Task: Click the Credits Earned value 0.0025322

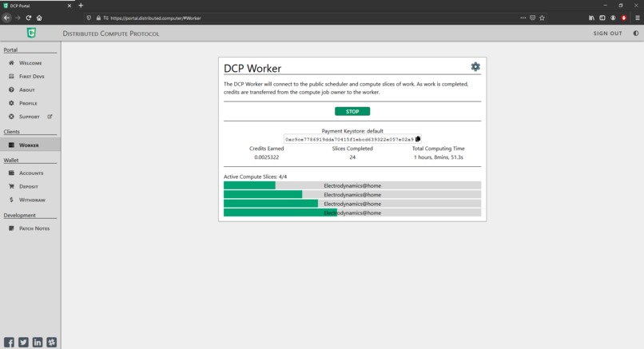Action: point(267,157)
